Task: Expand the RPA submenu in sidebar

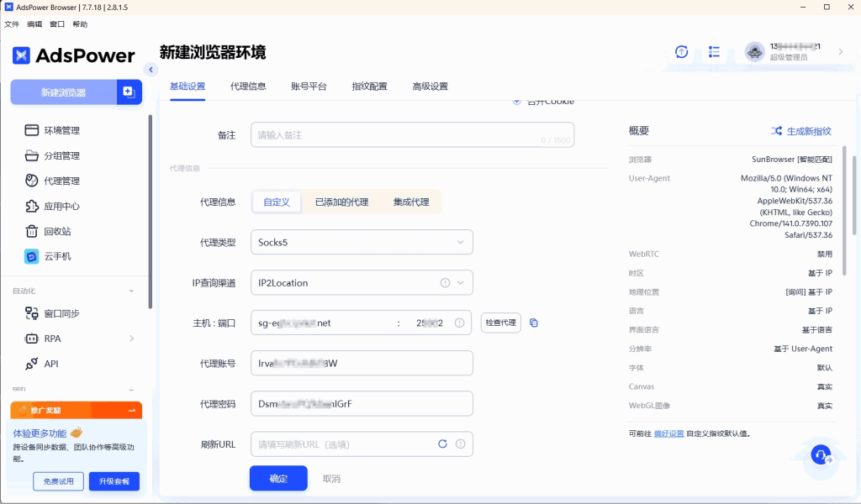Action: point(132,339)
